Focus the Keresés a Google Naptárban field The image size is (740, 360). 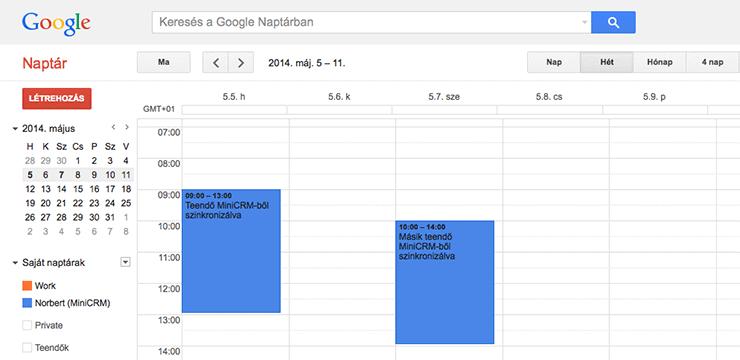tap(366, 22)
